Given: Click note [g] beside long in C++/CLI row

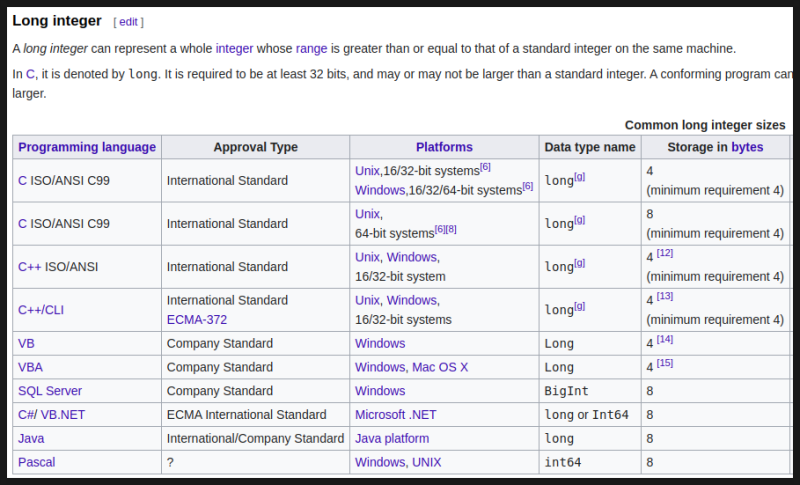Looking at the screenshot, I should (580, 306).
